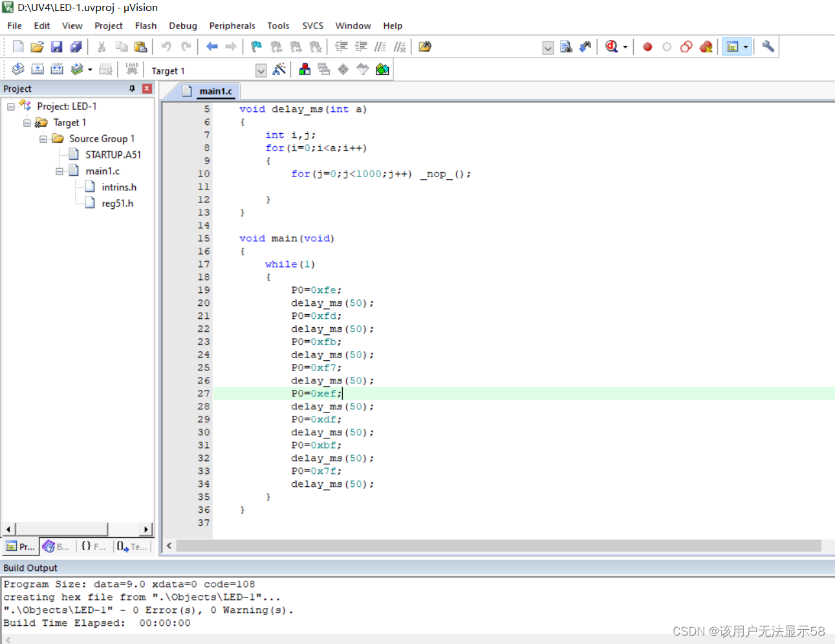This screenshot has height=644, width=835.
Task: Navigate backwards with blue left arrow
Action: (x=211, y=47)
